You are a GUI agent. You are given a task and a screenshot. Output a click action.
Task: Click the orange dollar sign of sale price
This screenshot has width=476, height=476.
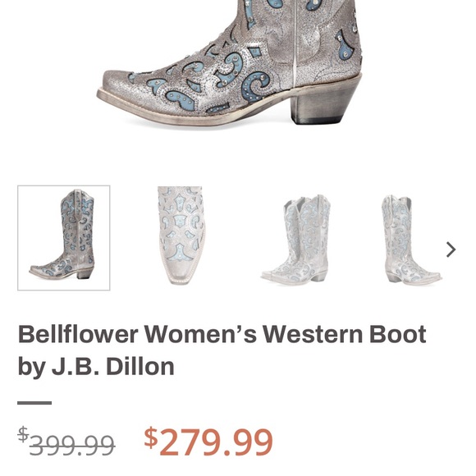[151, 437]
